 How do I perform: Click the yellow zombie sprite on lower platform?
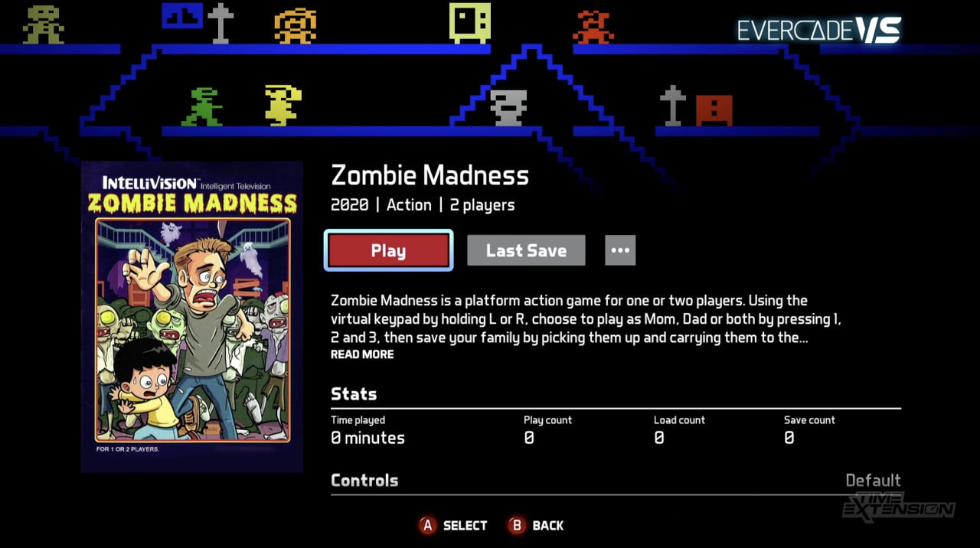[283, 106]
